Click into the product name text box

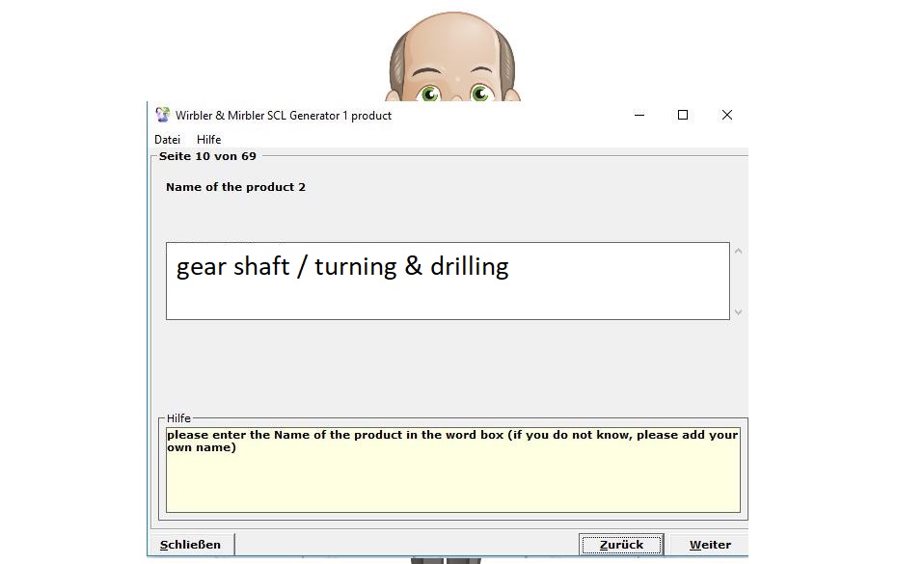click(x=447, y=281)
